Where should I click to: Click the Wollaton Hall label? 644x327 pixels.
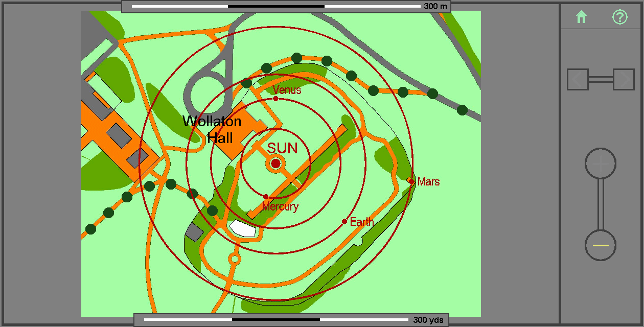pyautogui.click(x=212, y=129)
